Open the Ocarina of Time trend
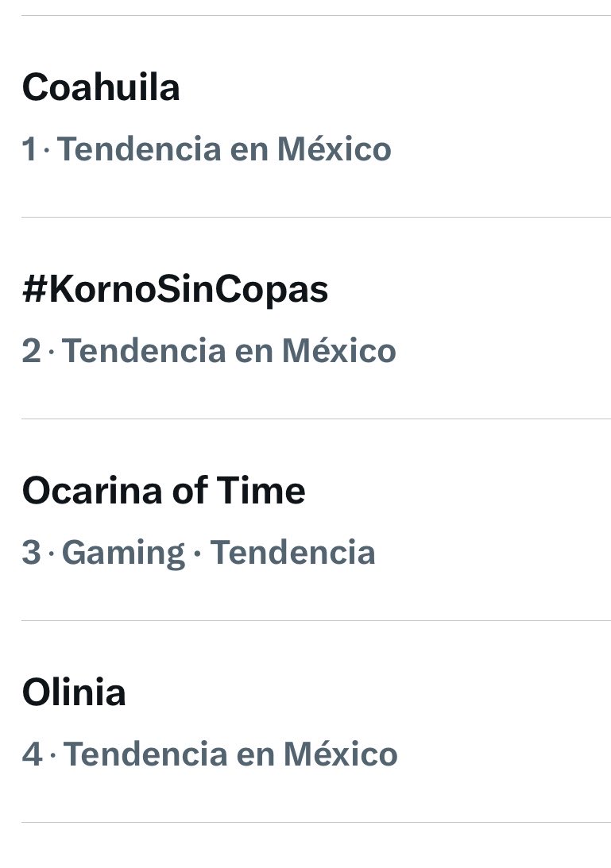This screenshot has height=868, width=611. pyautogui.click(x=164, y=491)
